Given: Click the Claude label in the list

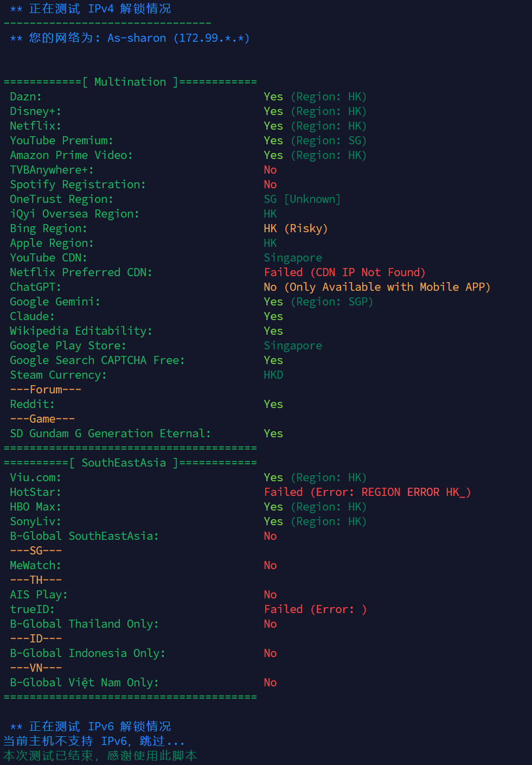Looking at the screenshot, I should pos(32,316).
